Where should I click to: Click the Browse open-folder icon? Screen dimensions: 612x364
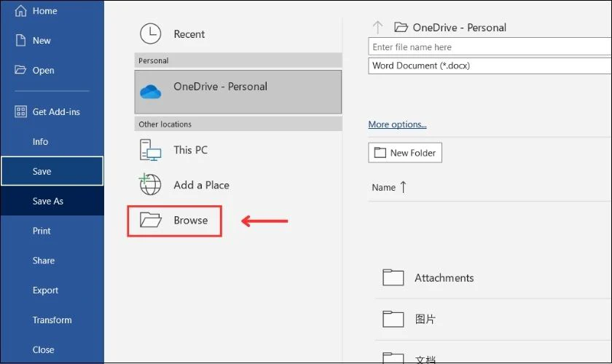pyautogui.click(x=151, y=220)
